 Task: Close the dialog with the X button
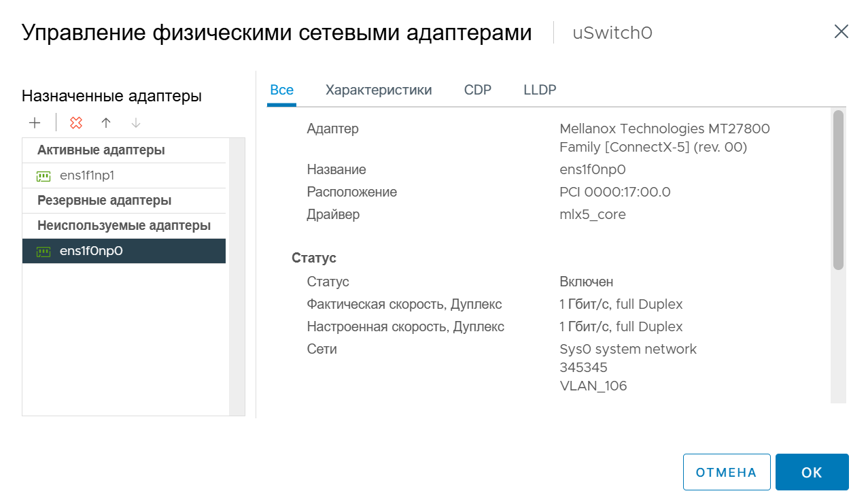(841, 32)
